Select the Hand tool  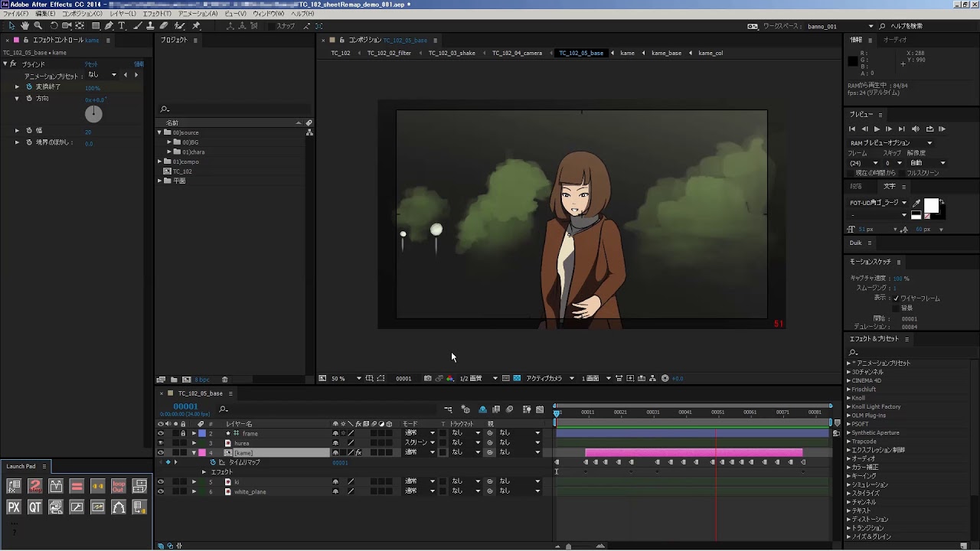tap(25, 25)
